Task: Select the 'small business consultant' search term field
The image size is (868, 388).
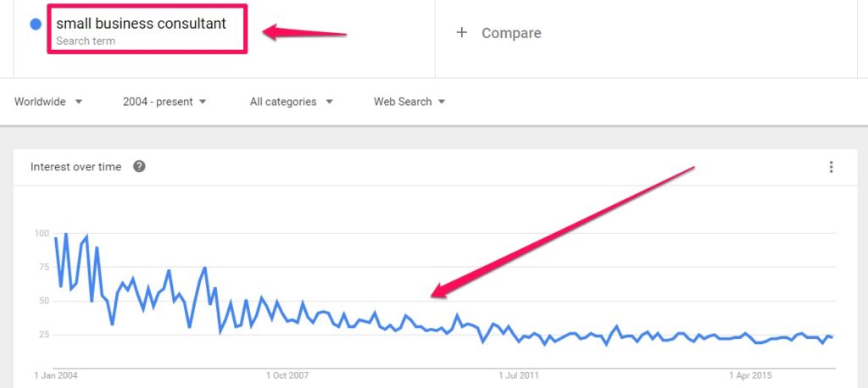Action: point(147,30)
